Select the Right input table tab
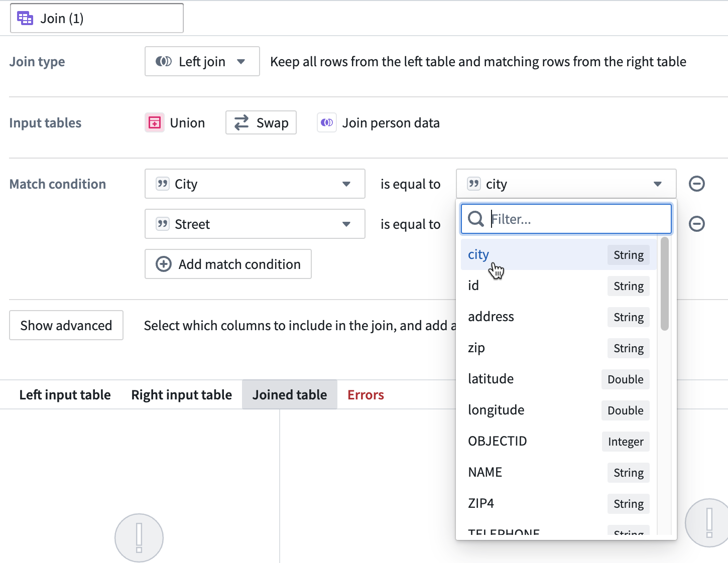728x563 pixels. coord(182,395)
